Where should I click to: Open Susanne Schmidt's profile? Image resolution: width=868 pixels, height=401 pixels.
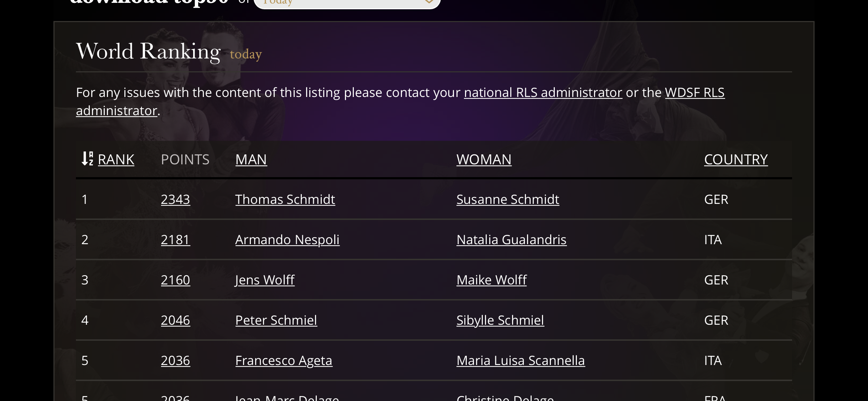pos(508,199)
